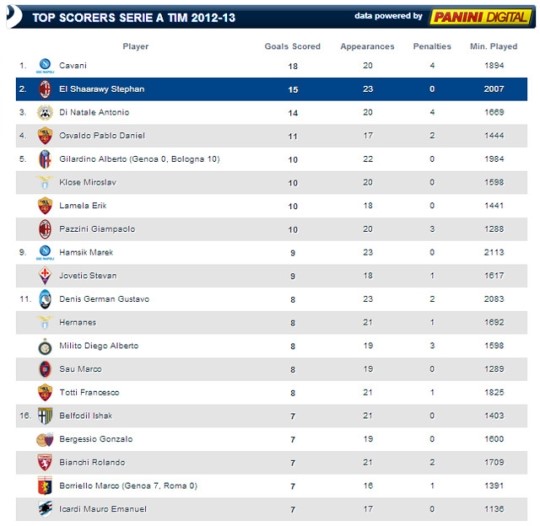Click the Appearances column header
Image resolution: width=540 pixels, height=526 pixels.
[367, 47]
